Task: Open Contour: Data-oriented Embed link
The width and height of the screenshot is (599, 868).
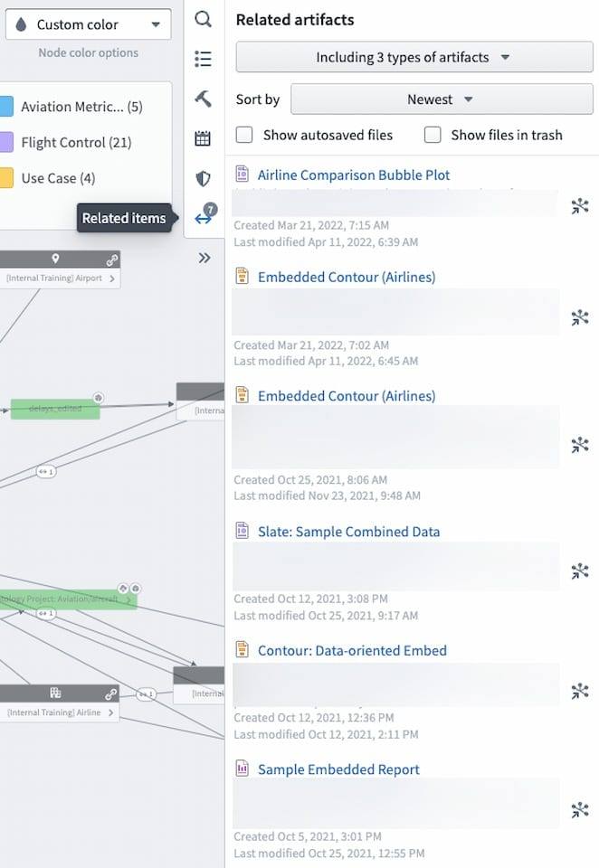Action: tap(352, 650)
